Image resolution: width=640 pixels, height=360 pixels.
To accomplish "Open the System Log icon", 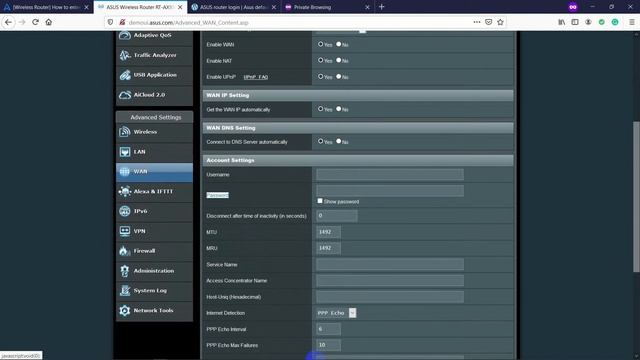I will pos(125,291).
